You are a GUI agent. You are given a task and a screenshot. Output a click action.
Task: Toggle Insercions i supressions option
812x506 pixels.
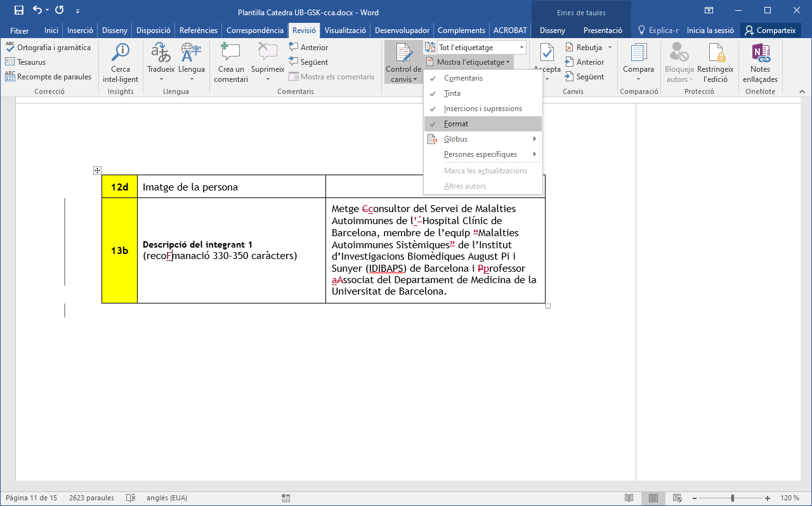click(483, 109)
